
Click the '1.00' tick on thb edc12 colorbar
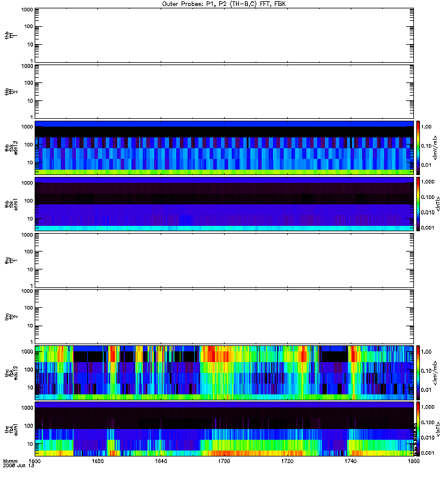click(426, 127)
